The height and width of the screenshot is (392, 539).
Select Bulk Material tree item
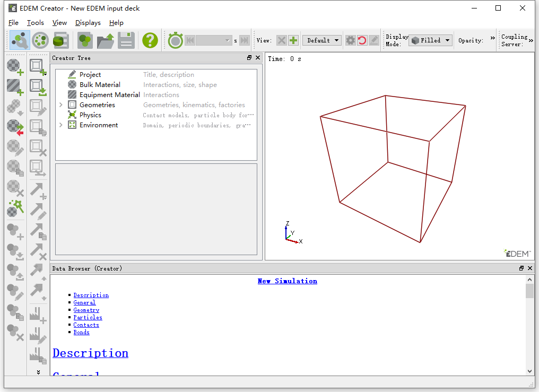click(100, 84)
